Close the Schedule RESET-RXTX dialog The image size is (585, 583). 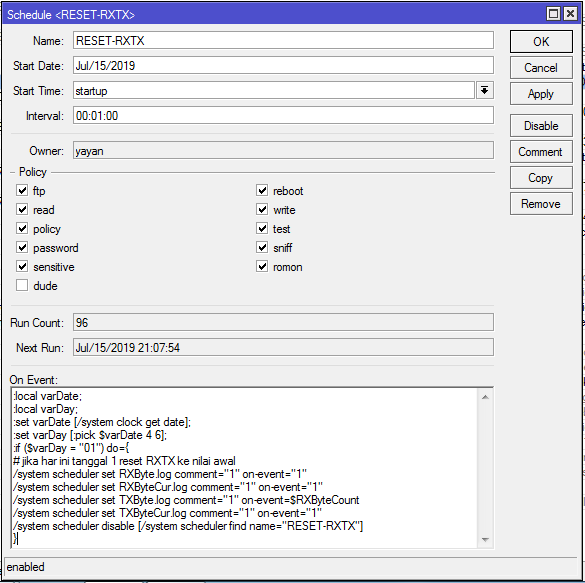(x=570, y=14)
